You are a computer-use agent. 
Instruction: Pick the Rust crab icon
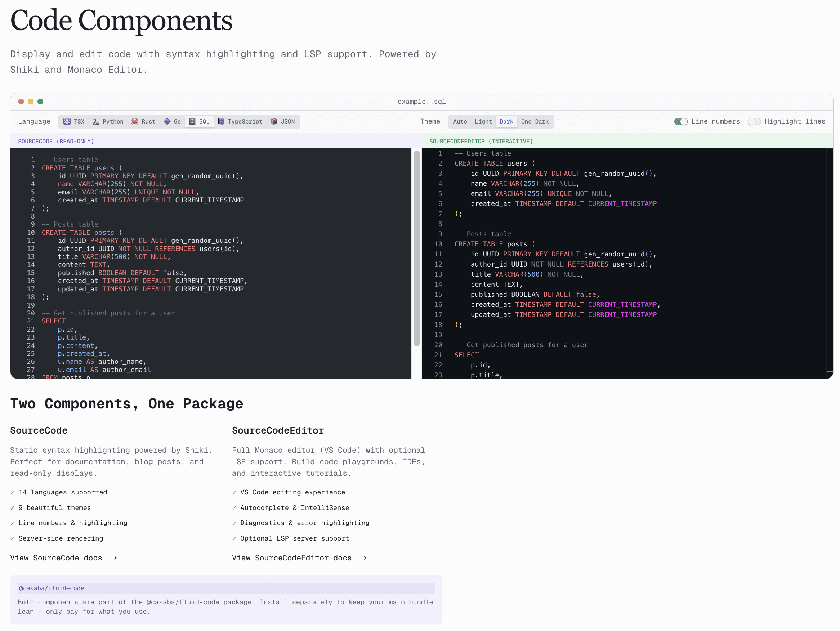[135, 121]
